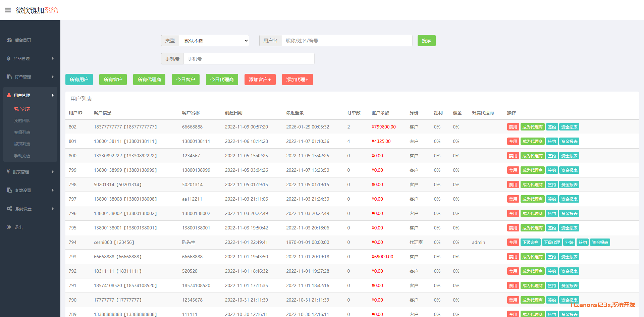Viewport: 644px width, 317px height.
Task: Click the user icon beside 用户管理
Action: coord(9,95)
